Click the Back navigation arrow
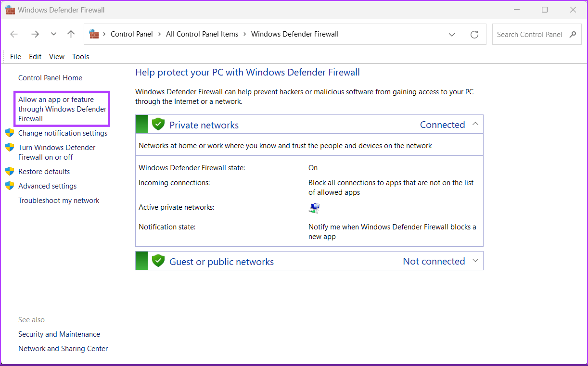The image size is (588, 366). [14, 34]
